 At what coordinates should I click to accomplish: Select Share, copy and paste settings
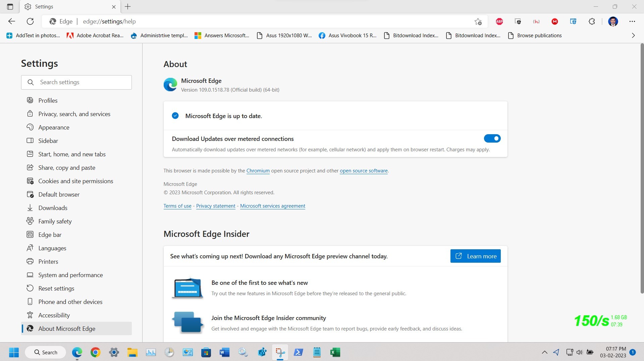tap(76, 167)
